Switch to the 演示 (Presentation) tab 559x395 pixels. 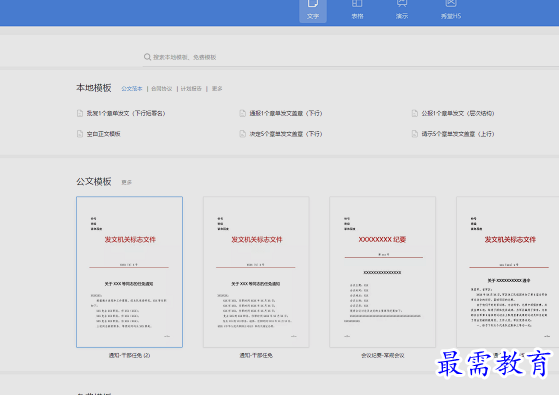(x=402, y=10)
